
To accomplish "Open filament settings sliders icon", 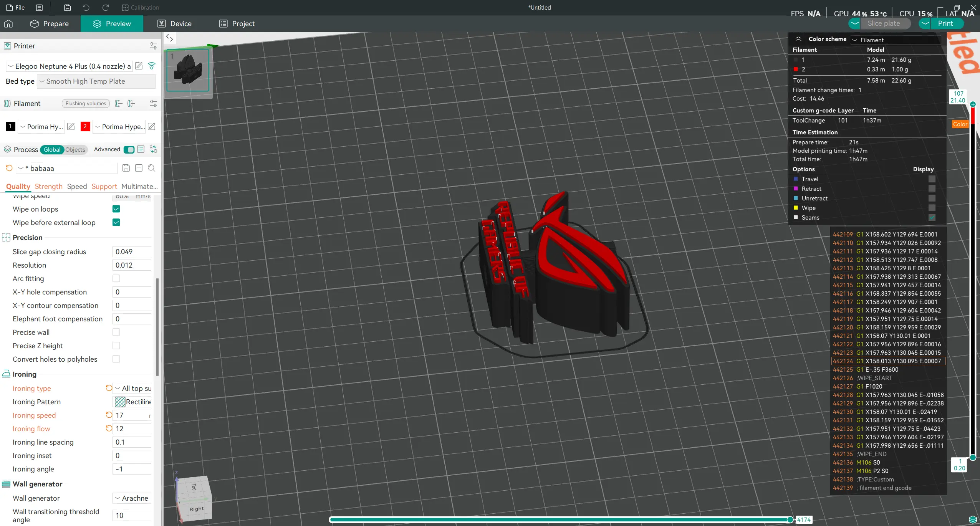I will (153, 104).
